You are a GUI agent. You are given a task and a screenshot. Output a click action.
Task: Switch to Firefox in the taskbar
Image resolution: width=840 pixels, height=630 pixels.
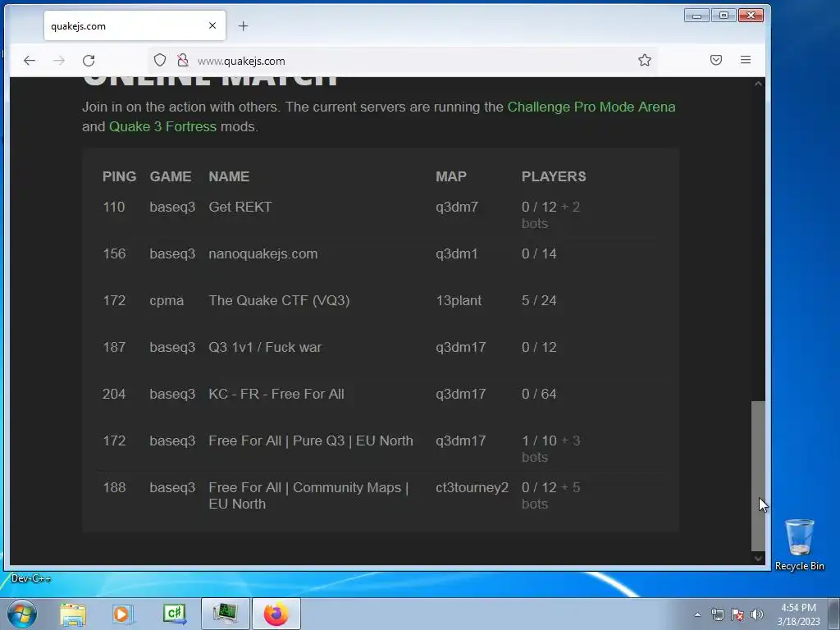click(x=276, y=614)
